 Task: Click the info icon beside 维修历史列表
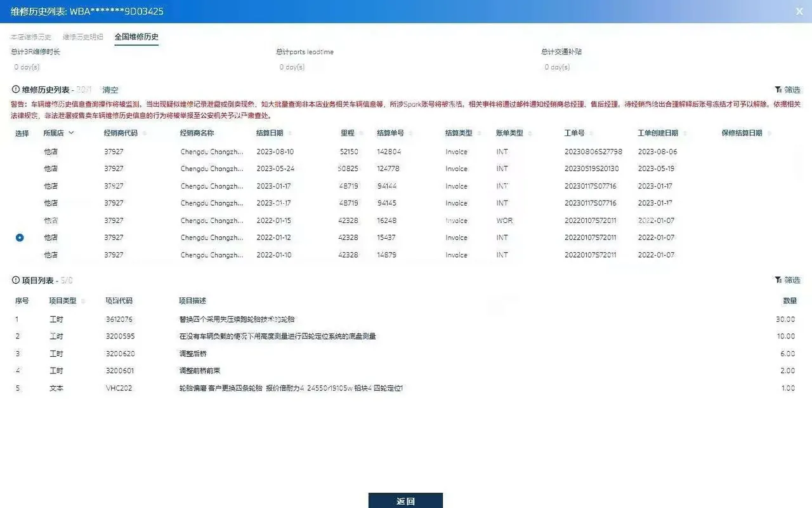(x=16, y=90)
